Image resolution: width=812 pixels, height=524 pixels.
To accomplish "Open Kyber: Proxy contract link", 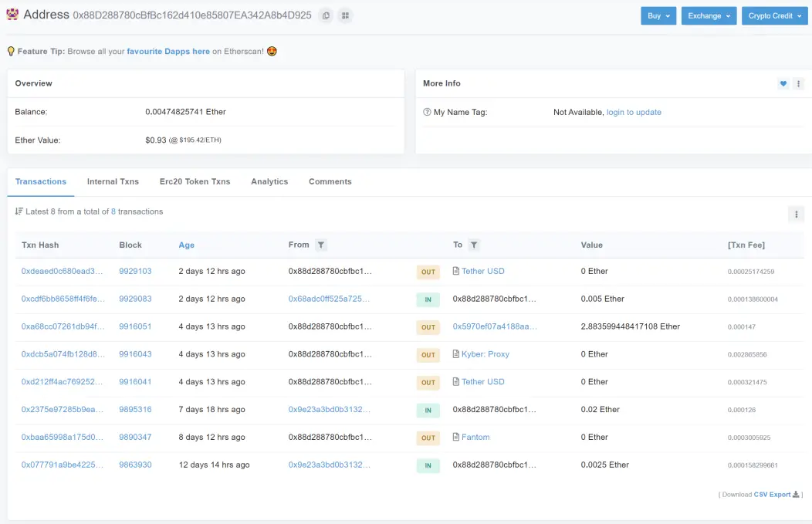I will click(x=486, y=354).
